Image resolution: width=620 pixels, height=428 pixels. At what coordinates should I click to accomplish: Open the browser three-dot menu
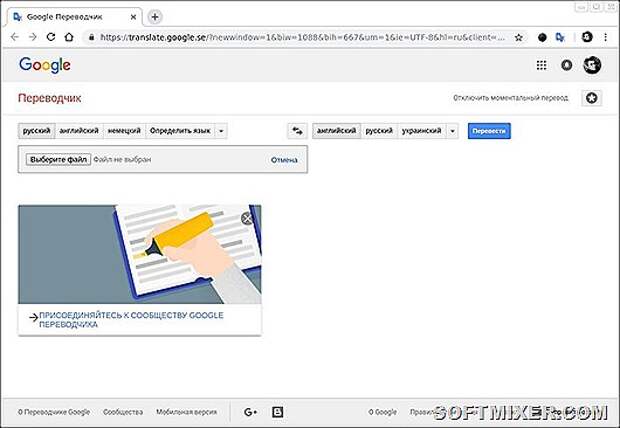click(x=605, y=37)
